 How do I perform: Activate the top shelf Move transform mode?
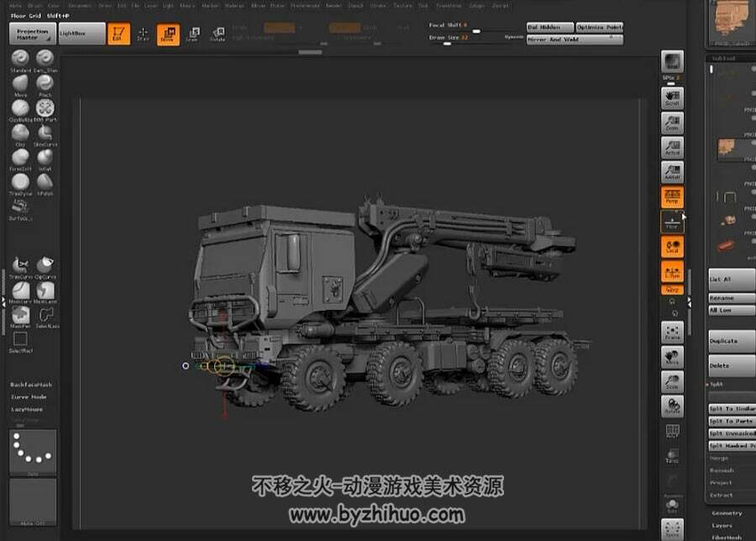[x=168, y=34]
